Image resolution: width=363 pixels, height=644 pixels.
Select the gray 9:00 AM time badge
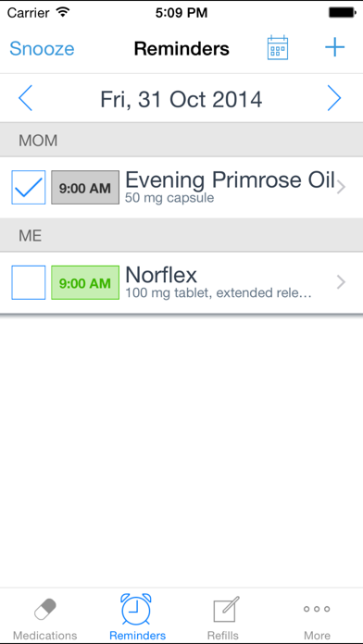(85, 188)
